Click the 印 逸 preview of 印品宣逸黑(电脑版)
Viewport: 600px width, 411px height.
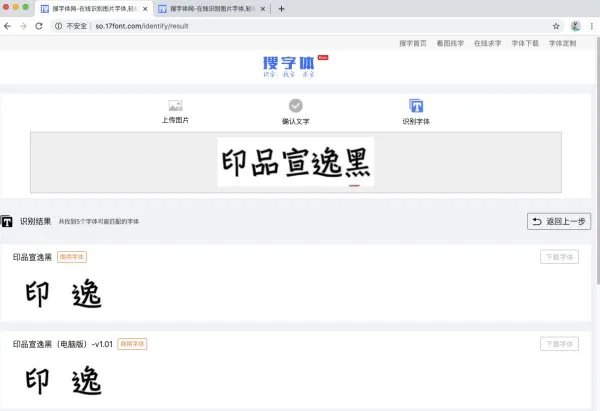point(64,380)
